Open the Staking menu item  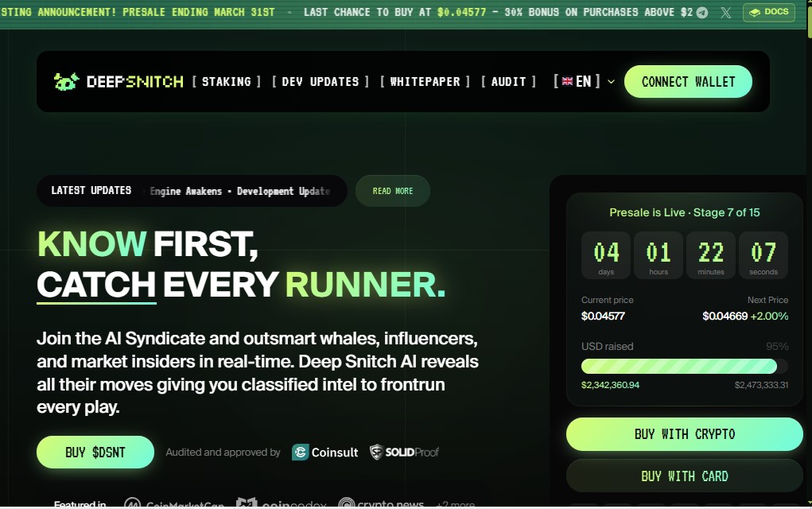[226, 81]
